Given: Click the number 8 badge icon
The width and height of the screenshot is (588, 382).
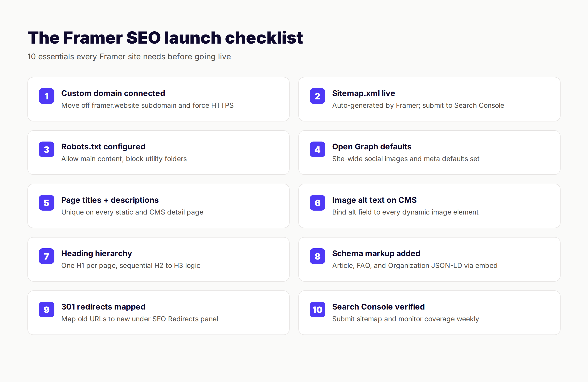Looking at the screenshot, I should (x=318, y=256).
